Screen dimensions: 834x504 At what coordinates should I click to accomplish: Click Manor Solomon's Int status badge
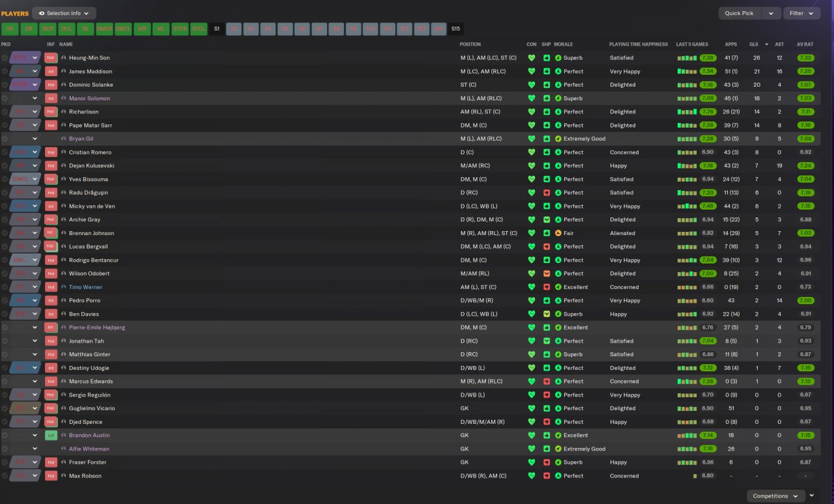(51, 98)
